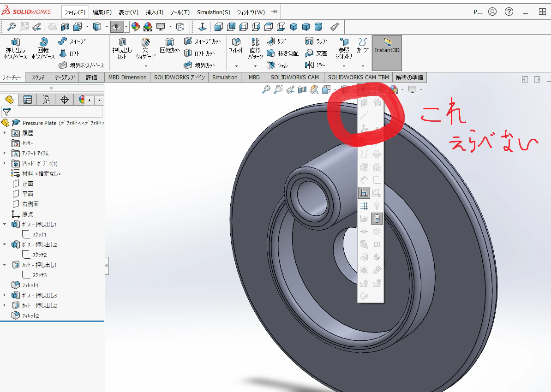Click Zoom to Fit in the top toolbar
Viewport: 551px width, 392px height.
[12, 27]
